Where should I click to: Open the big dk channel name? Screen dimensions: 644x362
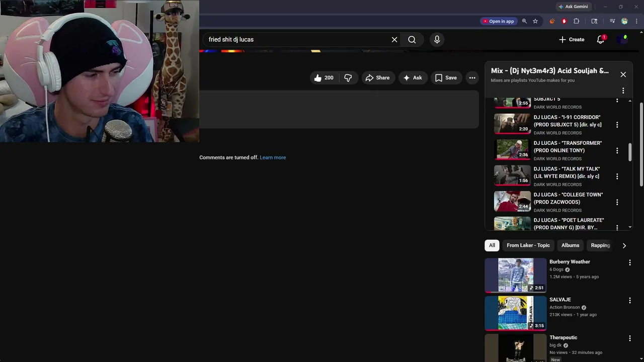555,345
